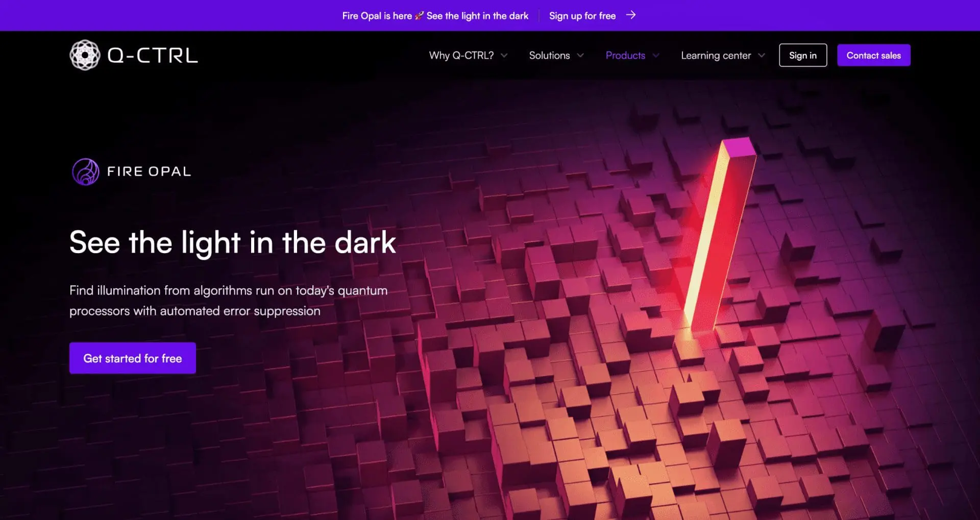Click the Get started for free button
The image size is (980, 520).
pyautogui.click(x=133, y=358)
